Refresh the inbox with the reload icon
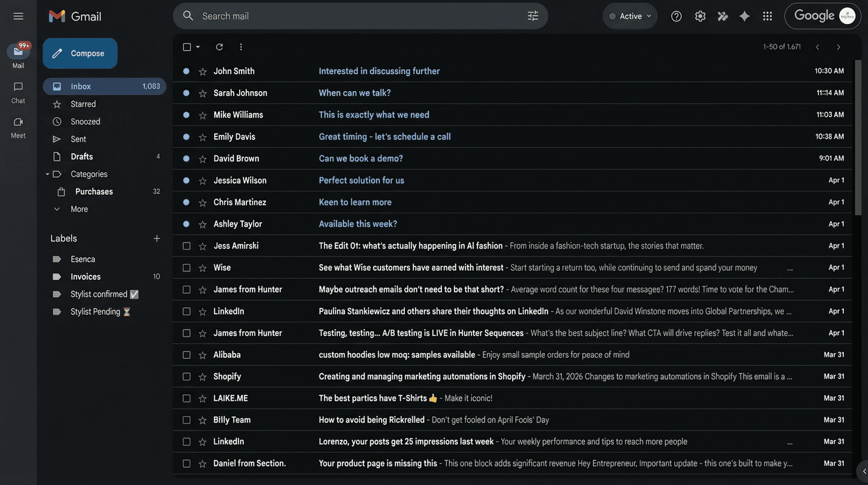The width and height of the screenshot is (868, 485). [x=219, y=47]
